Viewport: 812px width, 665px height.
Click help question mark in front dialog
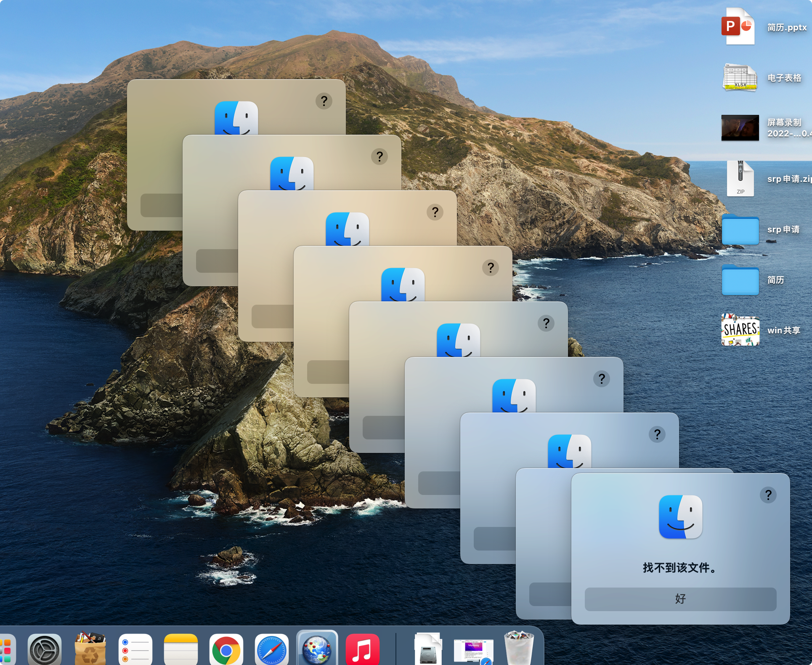768,495
